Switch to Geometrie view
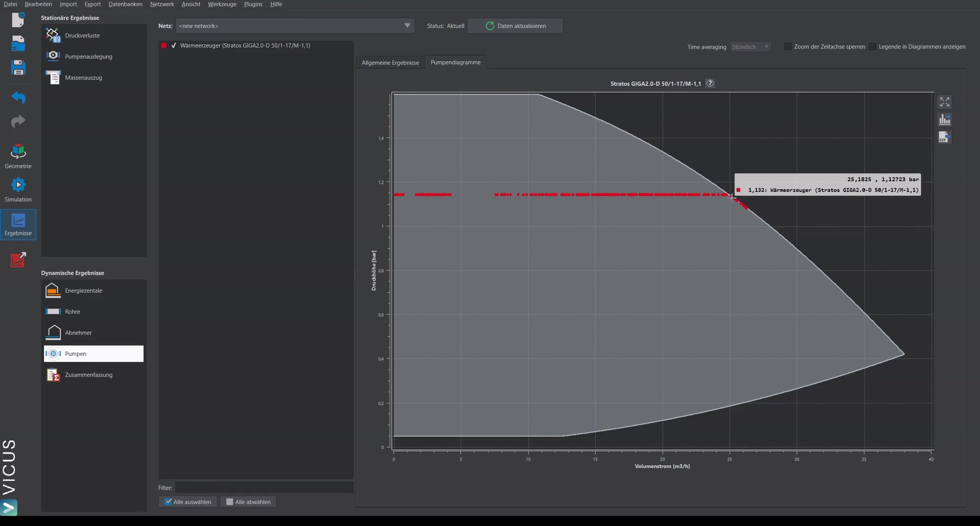This screenshot has width=980, height=526. point(18,156)
